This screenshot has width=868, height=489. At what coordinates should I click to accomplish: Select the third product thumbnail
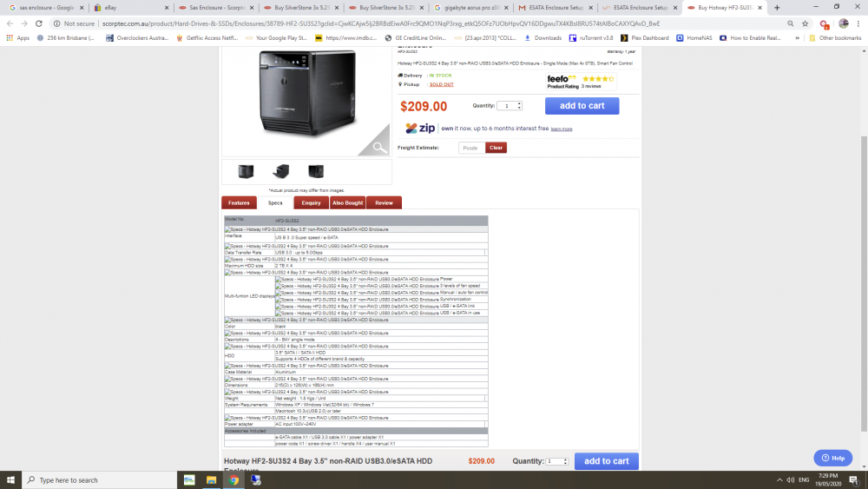tap(316, 171)
